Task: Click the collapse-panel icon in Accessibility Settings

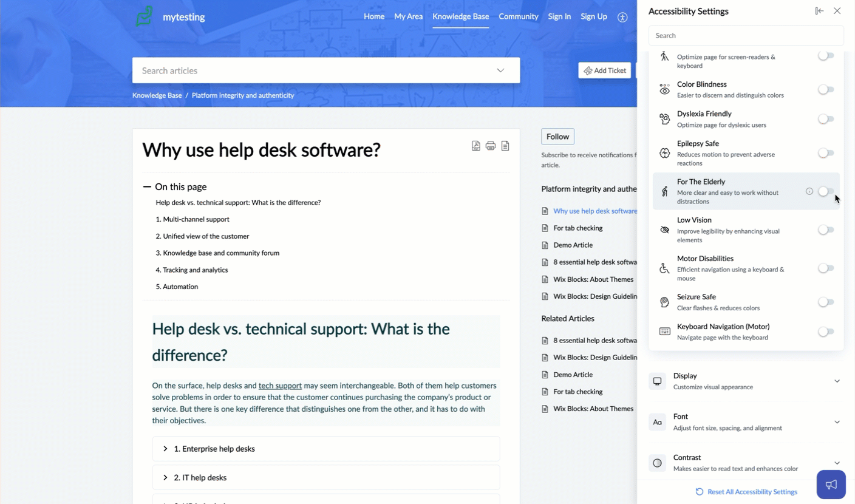Action: tap(819, 11)
